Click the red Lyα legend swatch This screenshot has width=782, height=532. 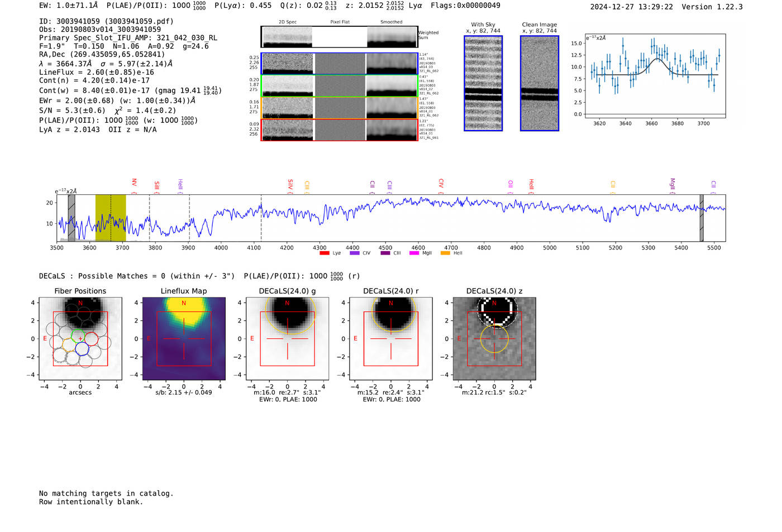[x=324, y=253]
